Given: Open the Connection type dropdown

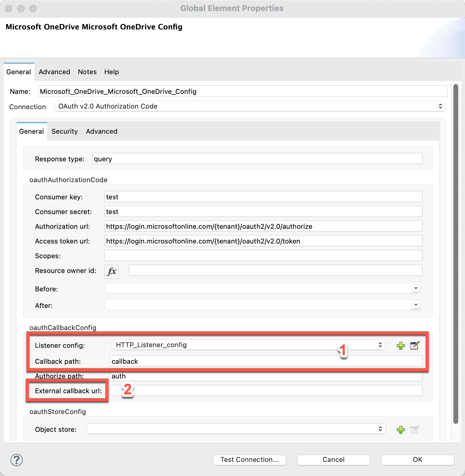Looking at the screenshot, I should point(440,106).
